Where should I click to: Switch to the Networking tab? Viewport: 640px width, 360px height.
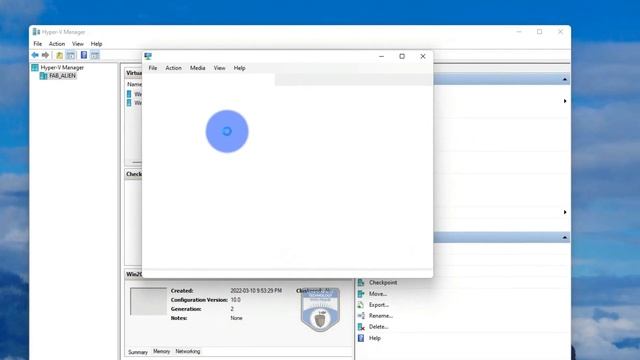tap(188, 351)
